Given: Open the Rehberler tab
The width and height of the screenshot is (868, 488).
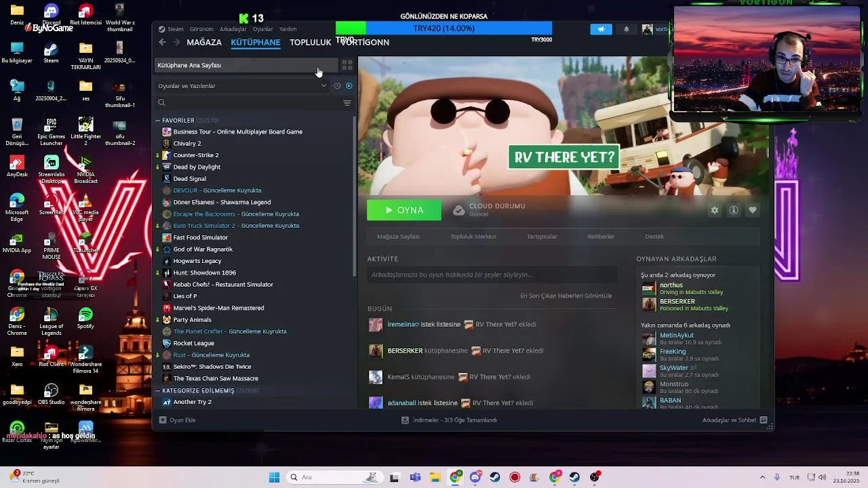Looking at the screenshot, I should (601, 237).
